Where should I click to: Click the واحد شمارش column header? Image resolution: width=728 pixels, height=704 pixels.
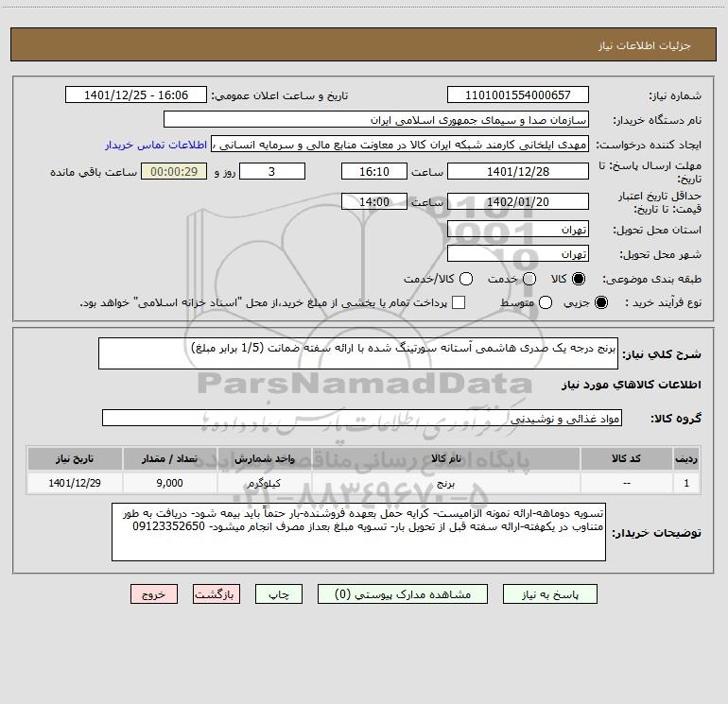(264, 458)
